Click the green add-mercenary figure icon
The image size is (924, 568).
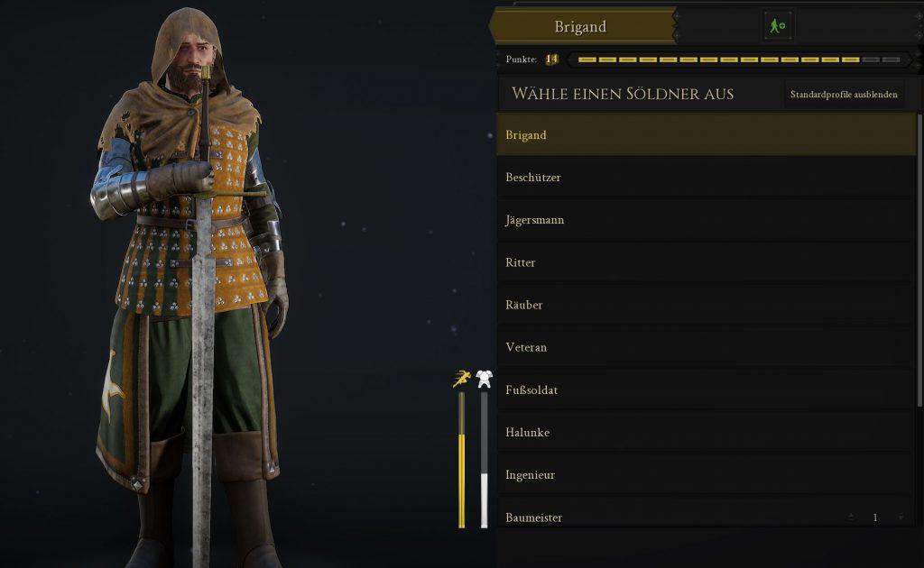[x=777, y=26]
